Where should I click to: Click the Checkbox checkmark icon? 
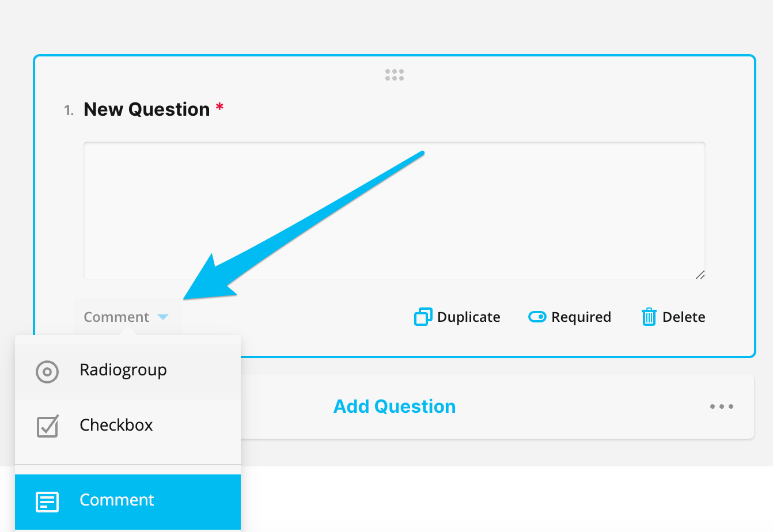tap(48, 426)
